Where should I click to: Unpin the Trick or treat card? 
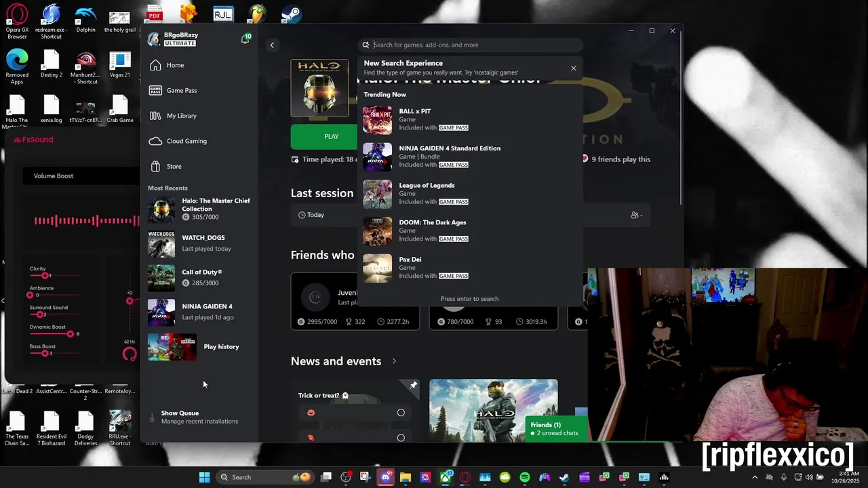(413, 386)
